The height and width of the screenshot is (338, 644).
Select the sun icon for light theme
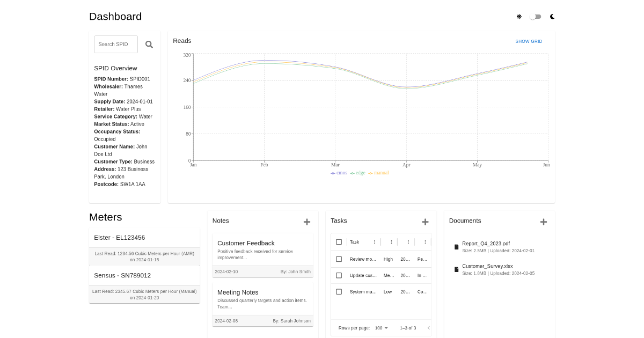(x=519, y=17)
